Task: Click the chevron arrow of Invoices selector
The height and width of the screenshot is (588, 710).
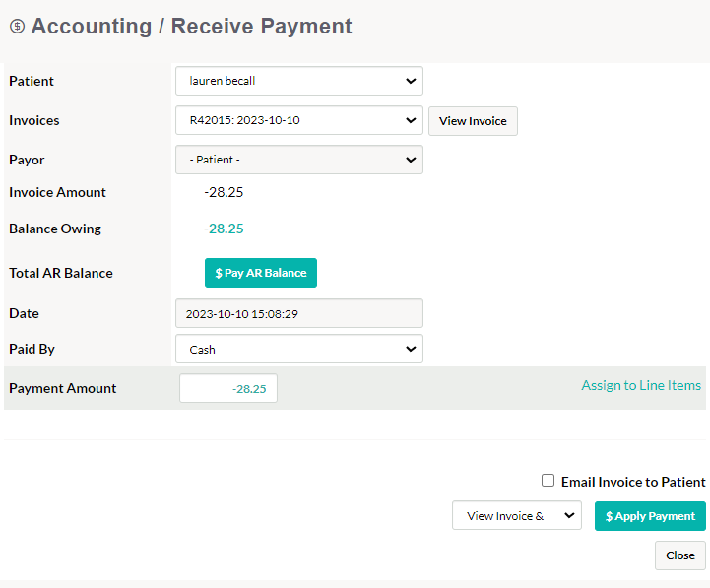Action: [411, 120]
